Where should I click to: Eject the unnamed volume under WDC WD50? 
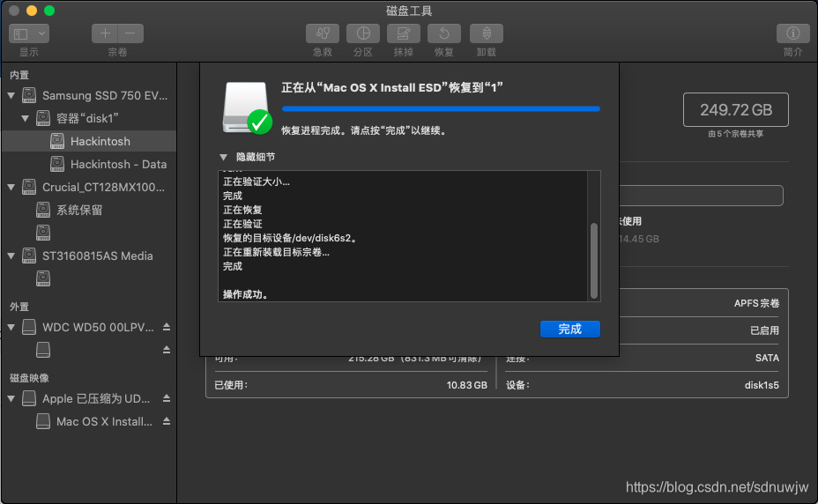[167, 350]
